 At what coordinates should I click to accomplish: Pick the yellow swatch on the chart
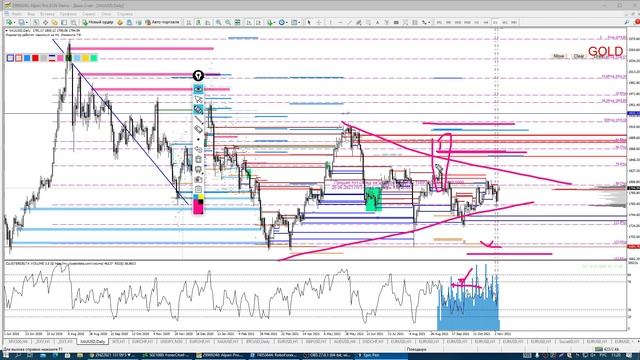[85, 58]
